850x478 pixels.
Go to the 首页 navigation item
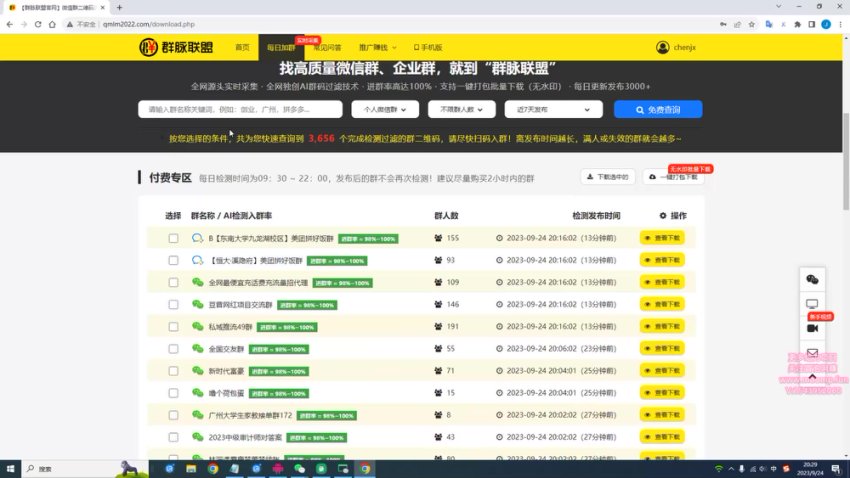(242, 47)
